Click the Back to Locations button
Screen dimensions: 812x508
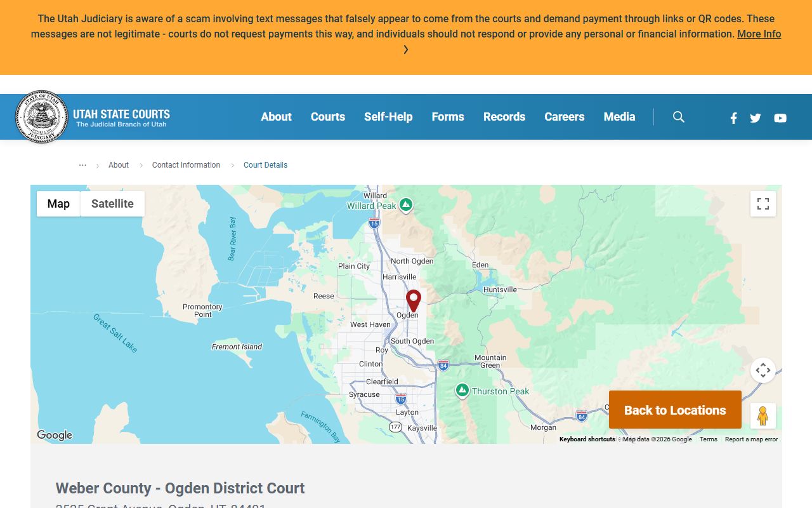(x=675, y=410)
